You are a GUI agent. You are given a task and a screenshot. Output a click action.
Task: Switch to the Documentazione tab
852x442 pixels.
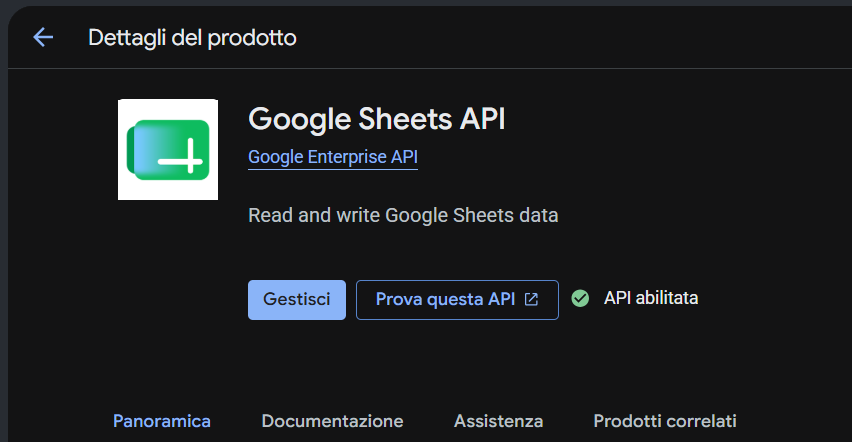(332, 421)
